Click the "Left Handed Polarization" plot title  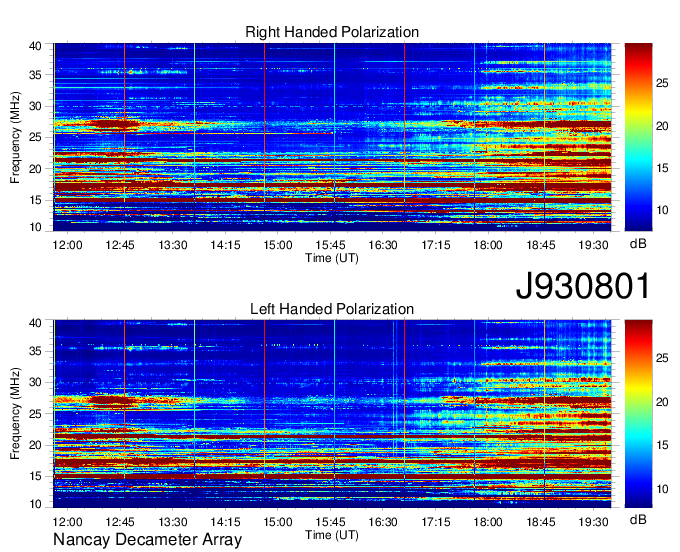click(x=332, y=309)
